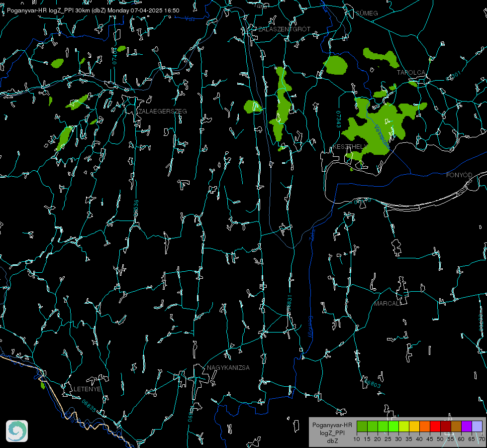Click the yellow-green 30-35 dBZ swatch
The image size is (487, 448).
404,426
